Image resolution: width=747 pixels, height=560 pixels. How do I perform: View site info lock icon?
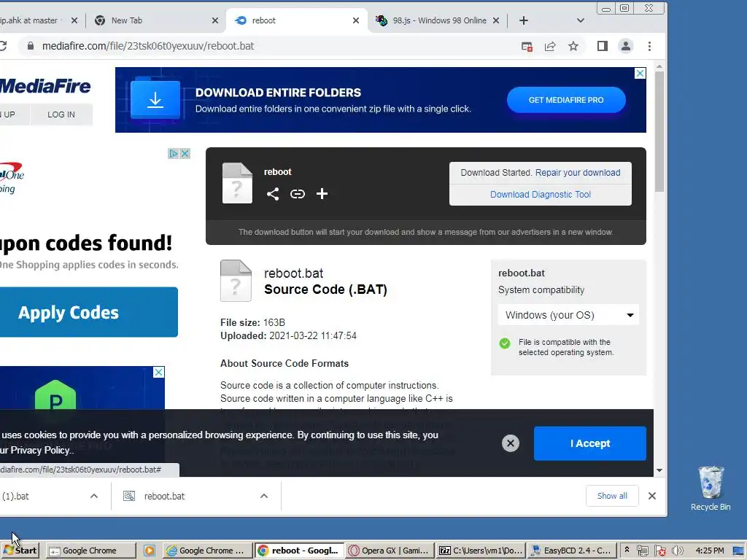(31, 46)
